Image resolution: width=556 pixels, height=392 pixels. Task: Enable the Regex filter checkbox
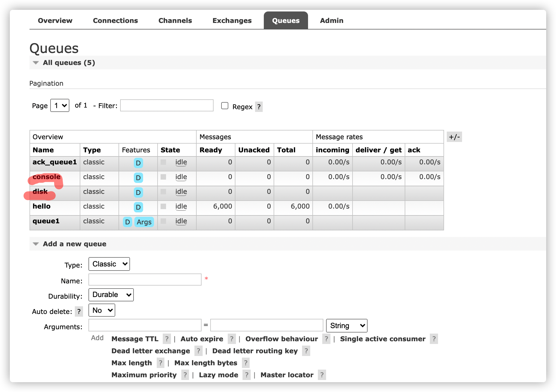pyautogui.click(x=224, y=106)
